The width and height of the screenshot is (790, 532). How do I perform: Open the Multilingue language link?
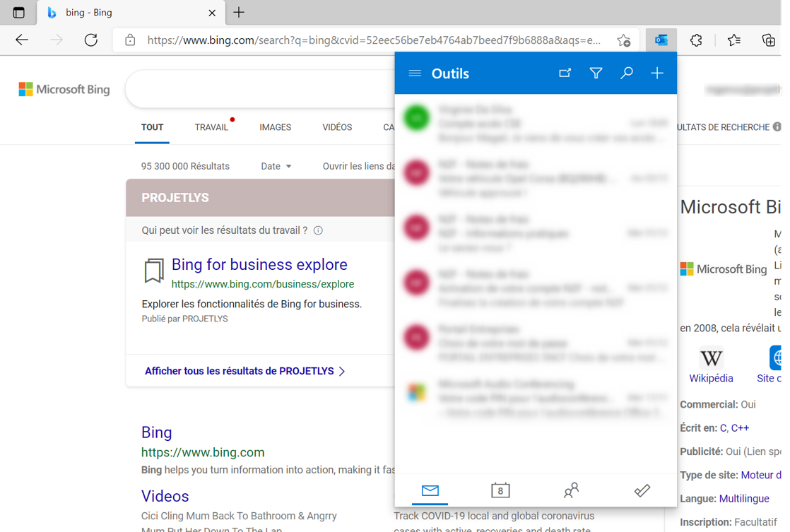tap(743, 499)
